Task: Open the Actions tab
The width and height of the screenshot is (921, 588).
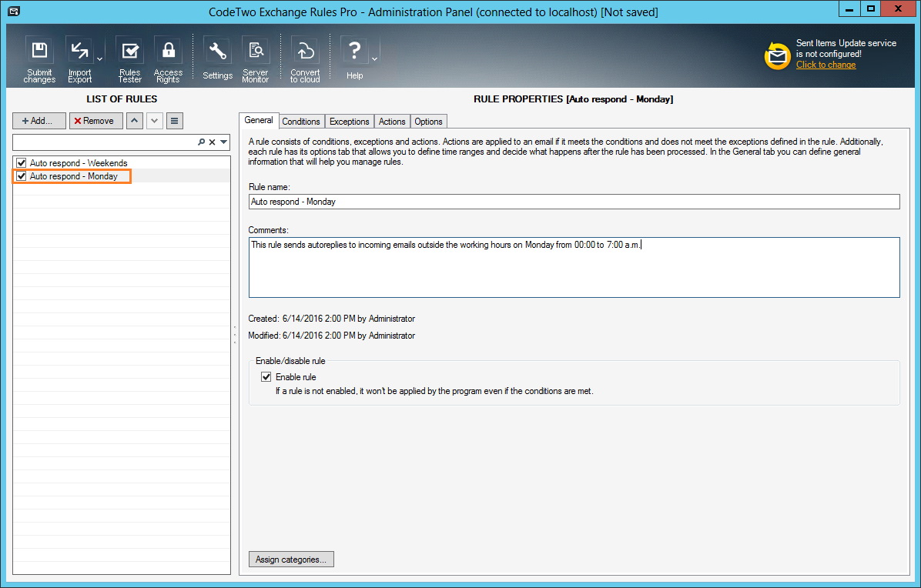Action: 392,122
